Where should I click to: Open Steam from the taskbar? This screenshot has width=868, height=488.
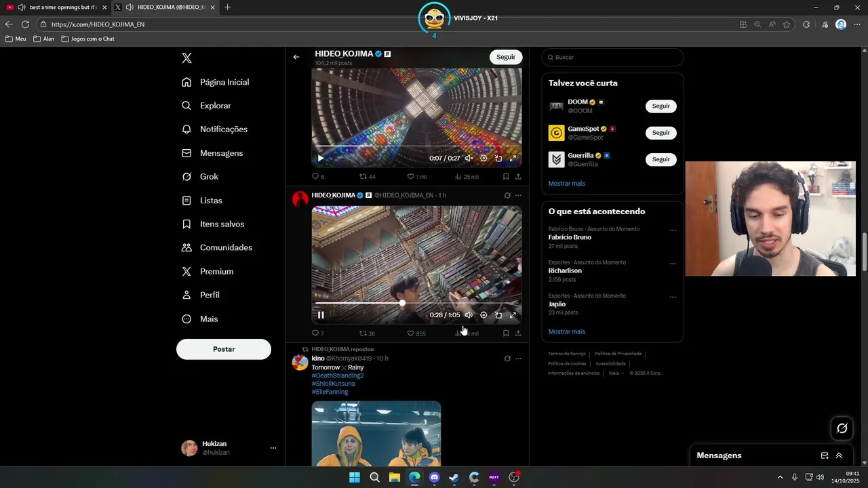(454, 477)
